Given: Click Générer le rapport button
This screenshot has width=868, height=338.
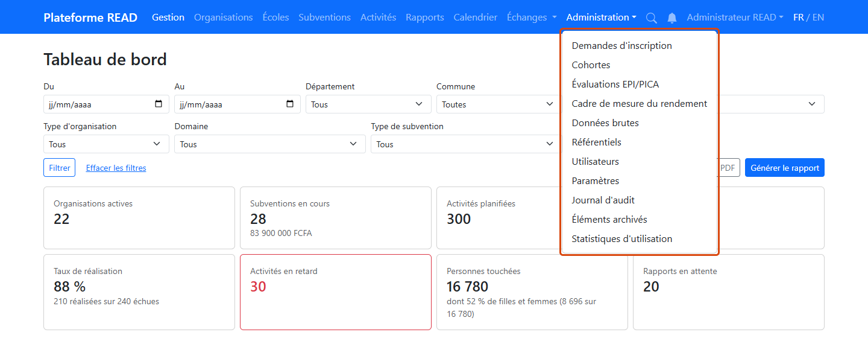Looking at the screenshot, I should 785,168.
